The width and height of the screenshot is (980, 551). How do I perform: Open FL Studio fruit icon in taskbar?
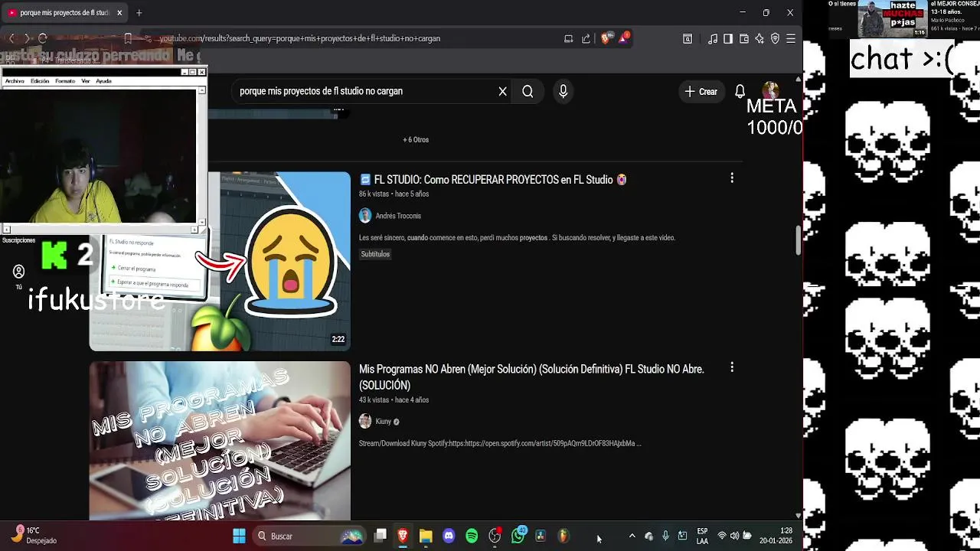click(x=563, y=536)
